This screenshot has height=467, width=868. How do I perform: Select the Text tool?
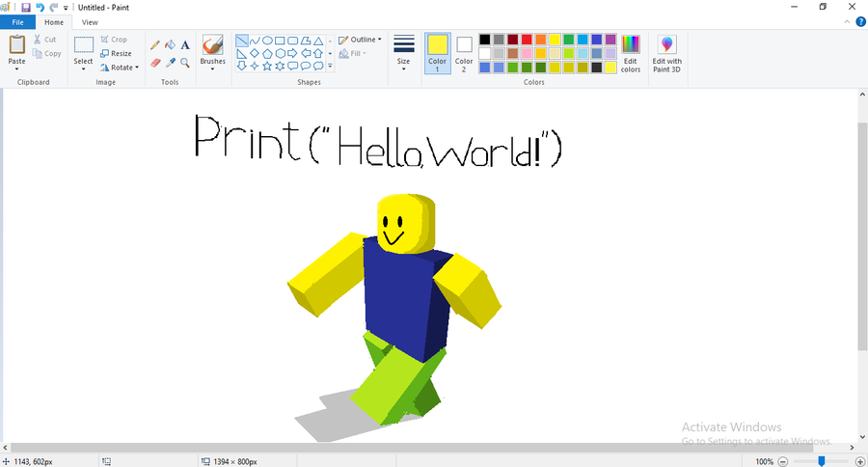click(x=185, y=45)
